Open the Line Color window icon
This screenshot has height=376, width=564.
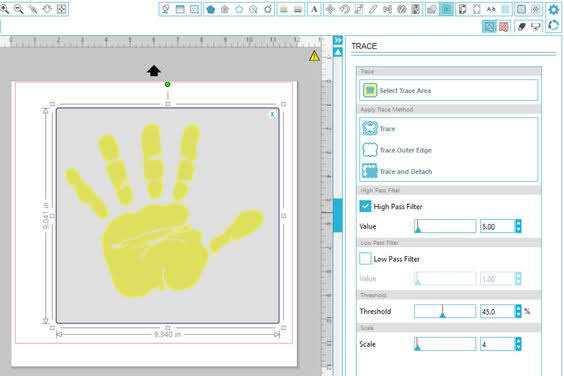[284, 9]
